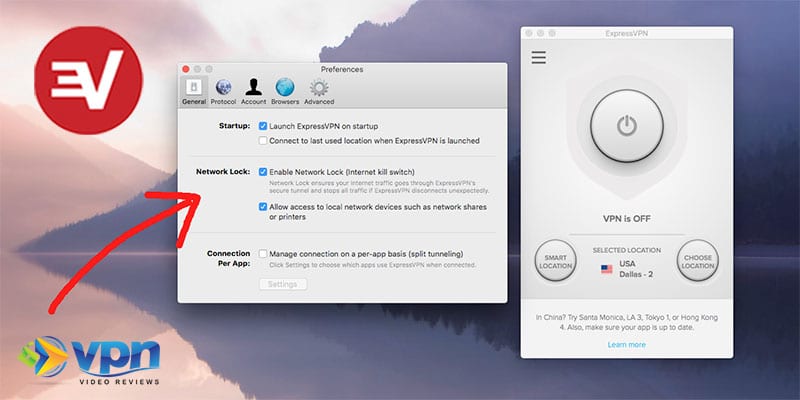The width and height of the screenshot is (800, 400).
Task: Open the Browsers preferences tab
Action: 285,92
